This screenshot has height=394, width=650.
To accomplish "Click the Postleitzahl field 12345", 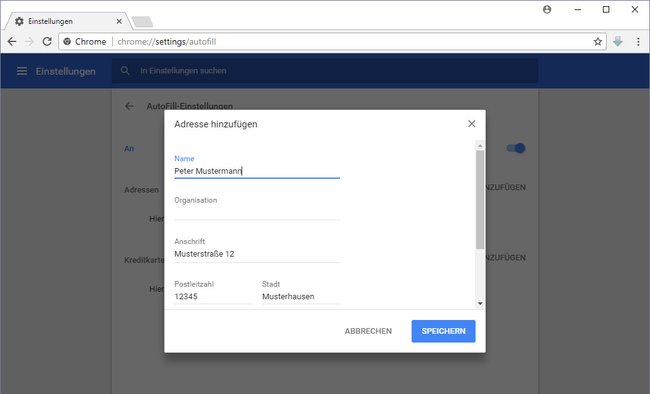I will coord(213,297).
